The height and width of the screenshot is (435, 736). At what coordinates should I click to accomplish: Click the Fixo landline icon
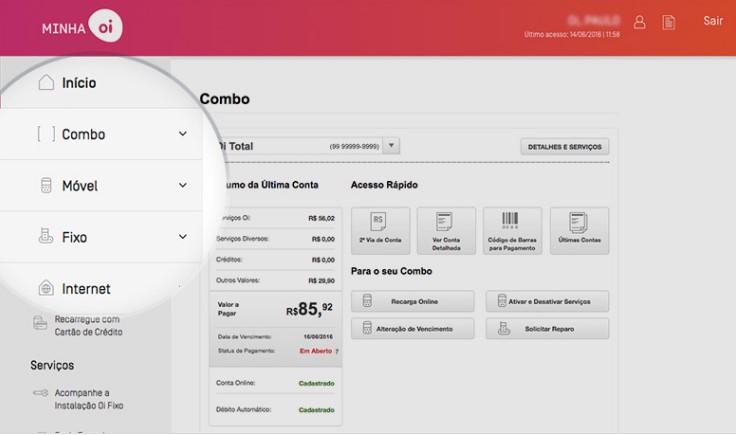(x=46, y=236)
